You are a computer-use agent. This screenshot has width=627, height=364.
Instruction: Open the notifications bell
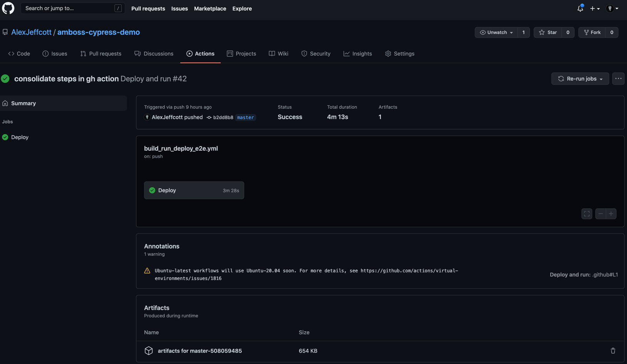click(580, 8)
